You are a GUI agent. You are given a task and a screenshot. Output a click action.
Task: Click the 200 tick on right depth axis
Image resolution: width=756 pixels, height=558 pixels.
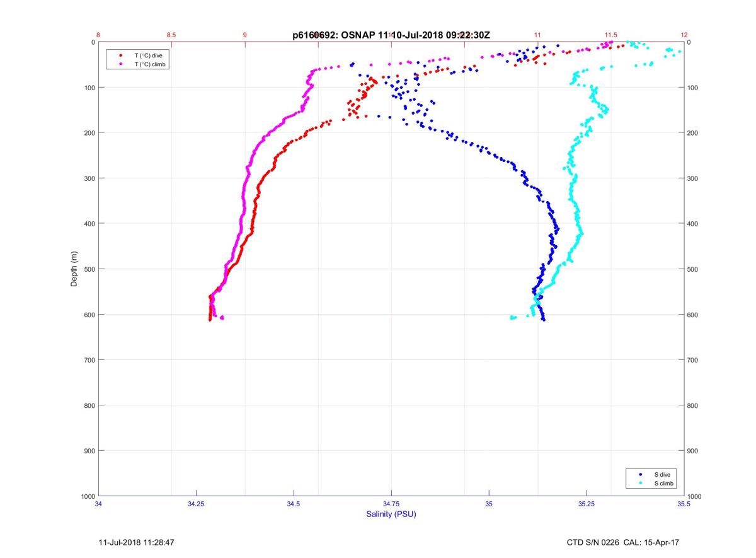point(694,133)
